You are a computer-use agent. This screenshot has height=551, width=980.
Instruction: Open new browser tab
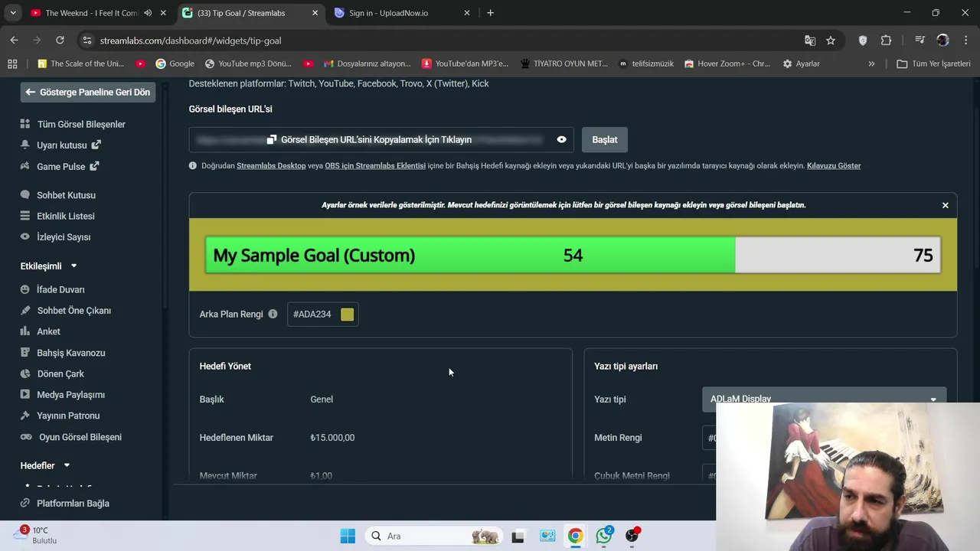490,13
